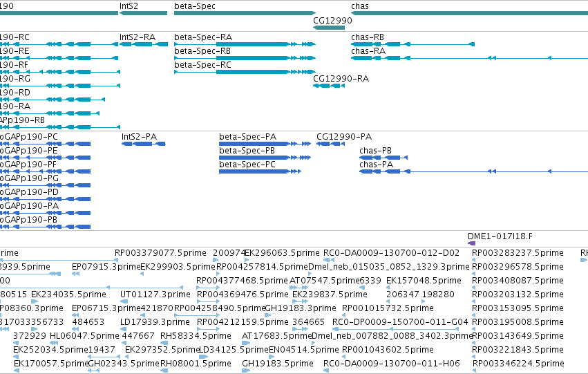This screenshot has height=374, width=588.
Task: Select RP004212159.5prime EST label
Action: (x=243, y=322)
